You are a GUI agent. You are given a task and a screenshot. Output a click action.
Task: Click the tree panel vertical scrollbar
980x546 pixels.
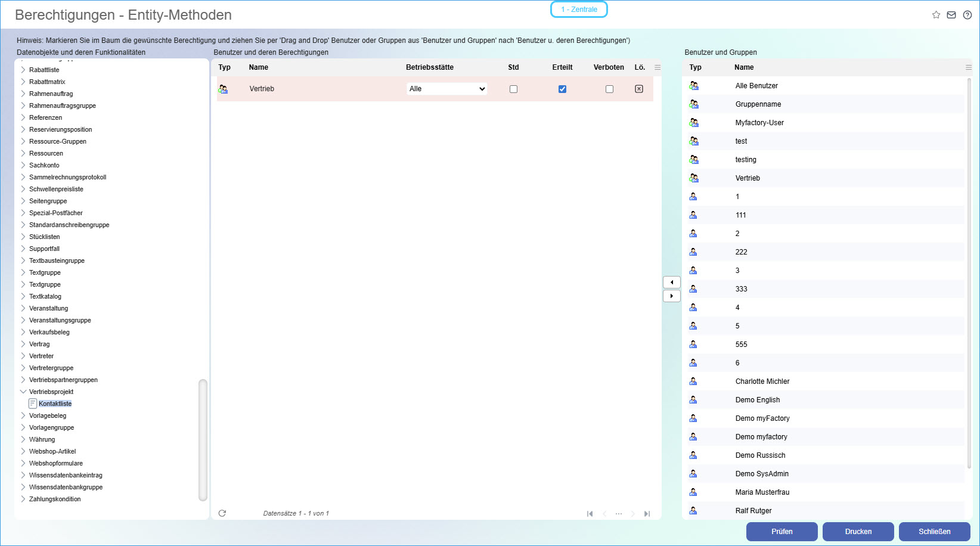click(x=203, y=440)
